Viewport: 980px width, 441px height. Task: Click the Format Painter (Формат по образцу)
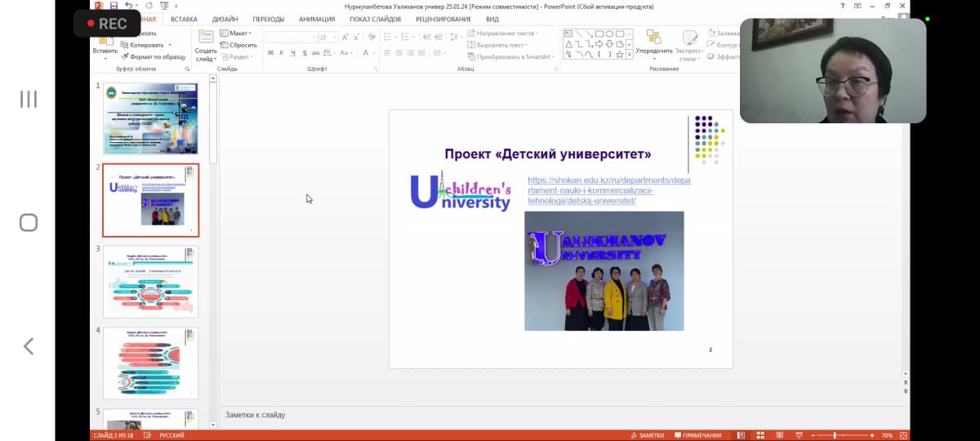tap(154, 56)
